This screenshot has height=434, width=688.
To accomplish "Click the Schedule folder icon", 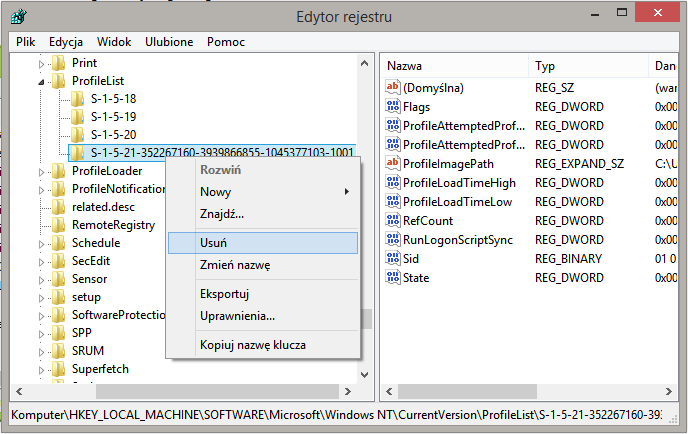I will pos(58,243).
